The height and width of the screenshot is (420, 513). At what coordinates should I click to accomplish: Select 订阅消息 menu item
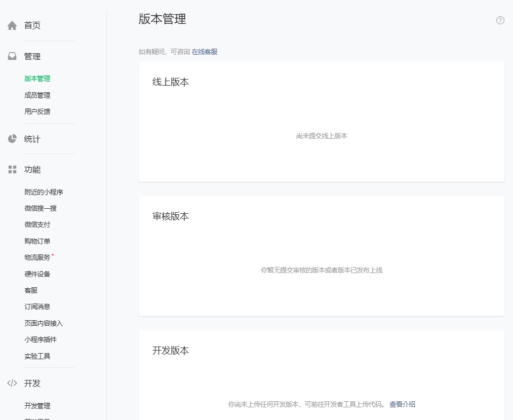point(37,307)
